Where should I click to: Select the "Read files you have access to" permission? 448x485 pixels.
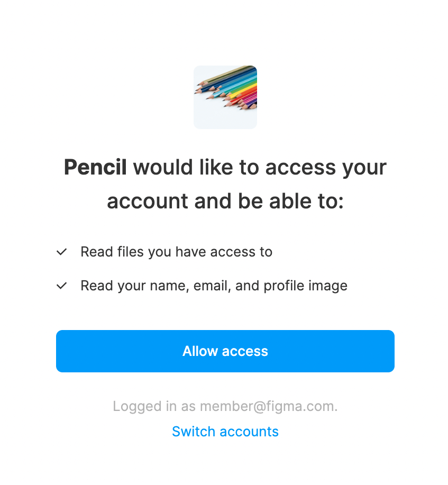click(176, 252)
